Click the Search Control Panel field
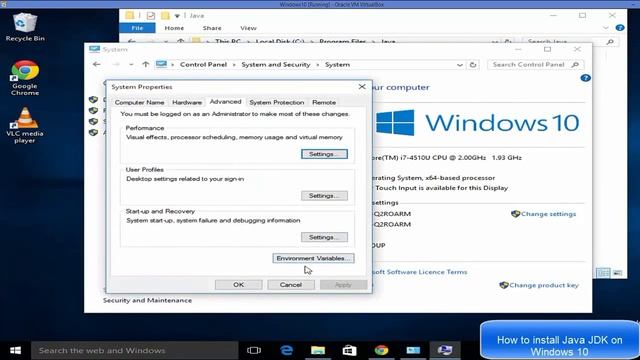The image size is (640, 360). coord(536,64)
